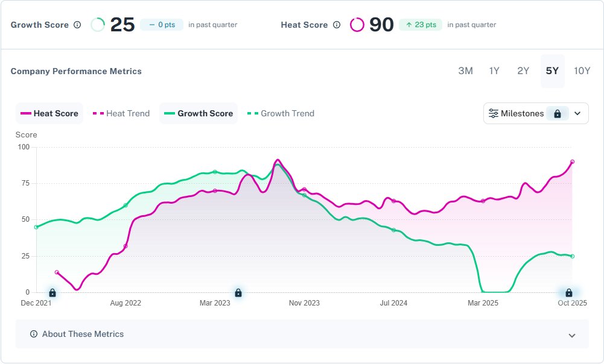Click the Score y-axis title
Image resolution: width=604 pixels, height=364 pixels.
(26, 135)
